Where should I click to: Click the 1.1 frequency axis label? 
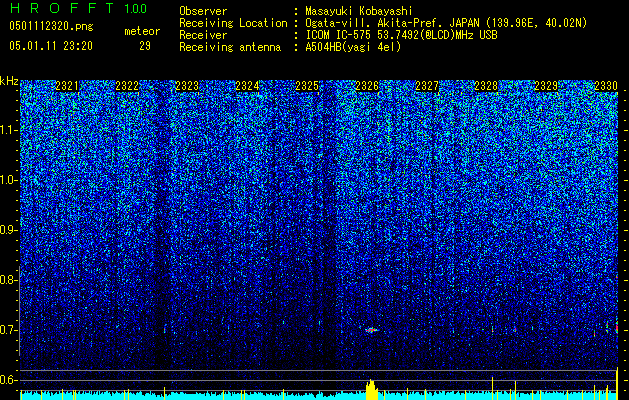(9, 130)
